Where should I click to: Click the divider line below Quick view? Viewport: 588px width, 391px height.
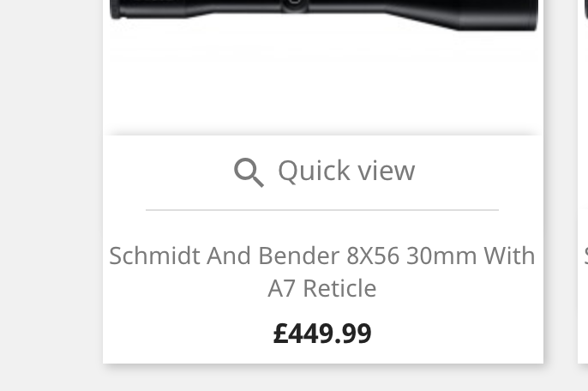(322, 210)
